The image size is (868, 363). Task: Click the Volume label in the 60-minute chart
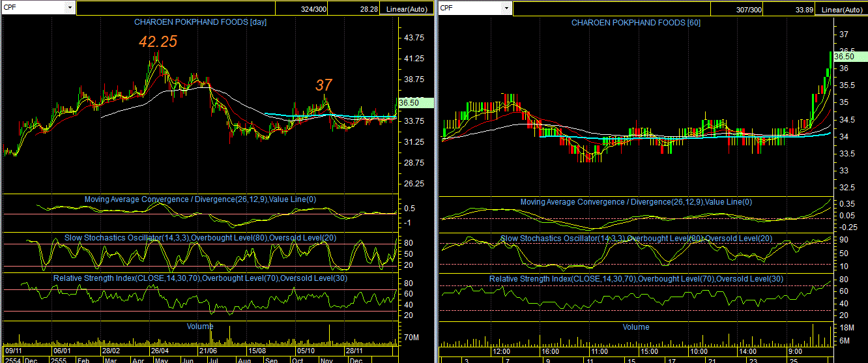tap(636, 327)
